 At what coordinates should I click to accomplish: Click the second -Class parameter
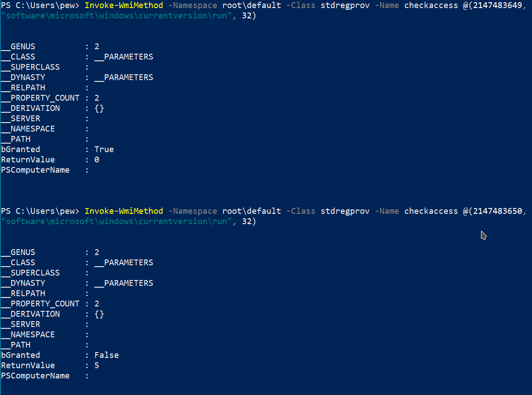[301, 211]
